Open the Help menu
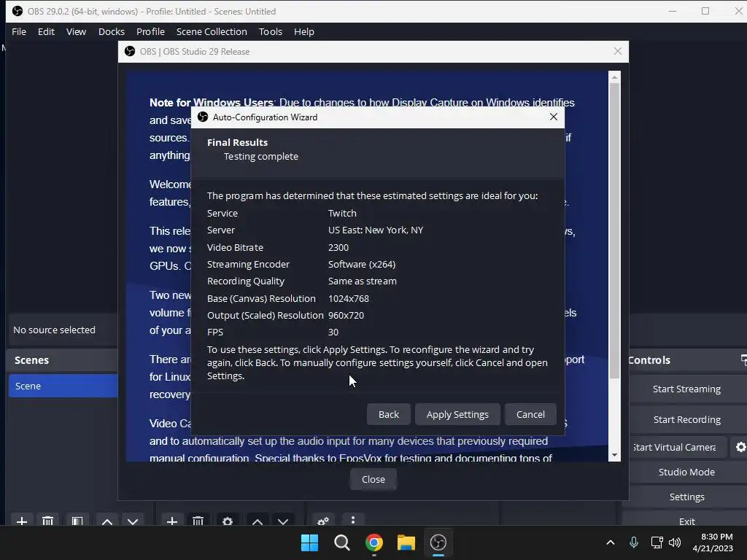Viewport: 747px width, 560px height. click(x=304, y=31)
